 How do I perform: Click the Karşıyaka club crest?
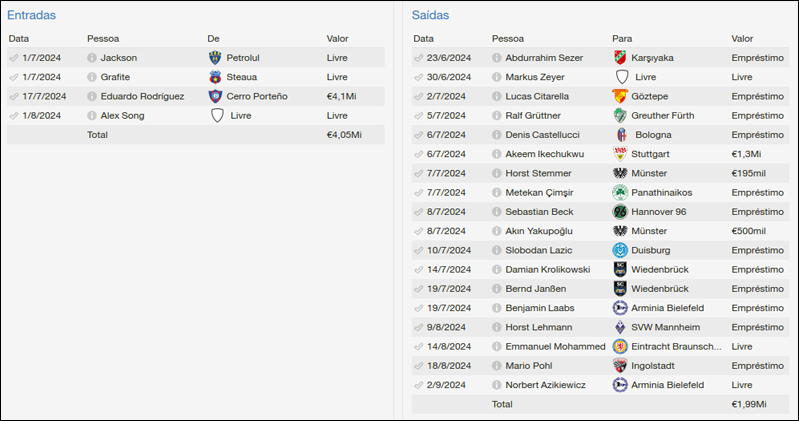coord(620,58)
